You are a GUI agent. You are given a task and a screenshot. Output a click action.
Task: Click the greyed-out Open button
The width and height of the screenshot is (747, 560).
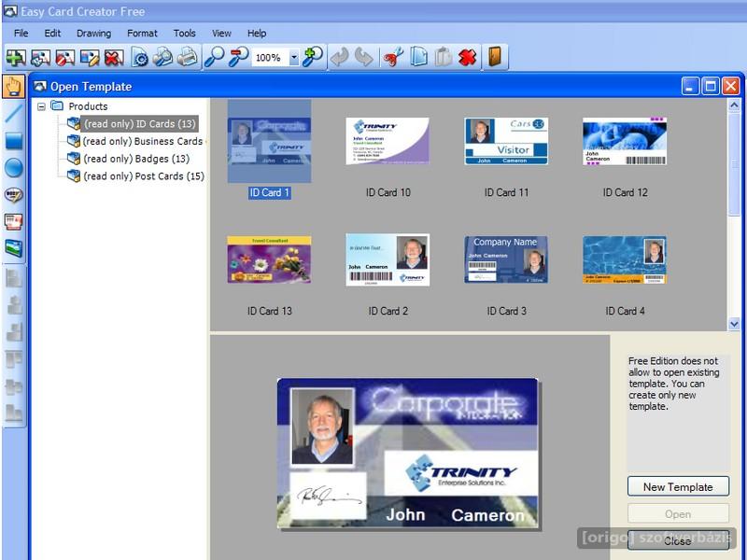click(x=678, y=514)
